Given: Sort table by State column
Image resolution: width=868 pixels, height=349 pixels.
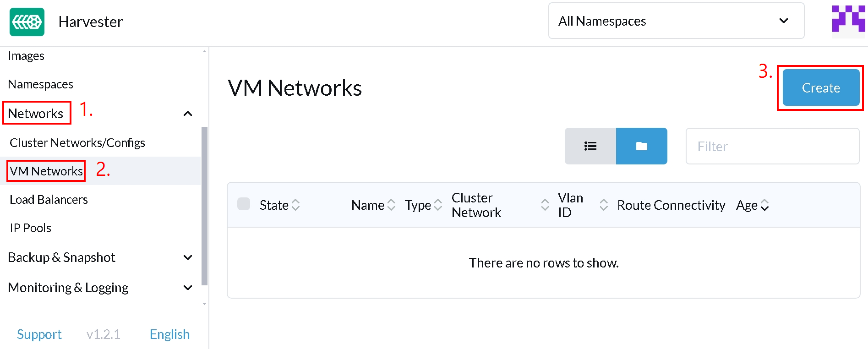Looking at the screenshot, I should coord(279,205).
